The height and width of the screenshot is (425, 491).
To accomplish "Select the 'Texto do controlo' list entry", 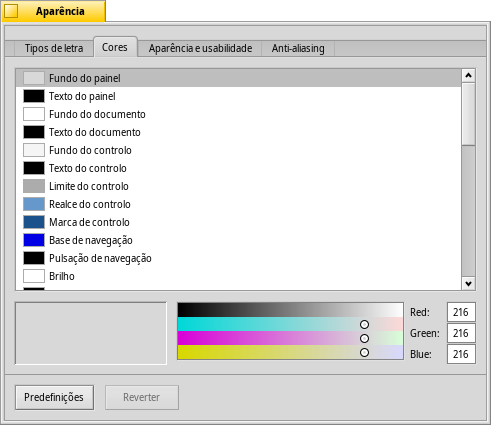I will click(238, 168).
